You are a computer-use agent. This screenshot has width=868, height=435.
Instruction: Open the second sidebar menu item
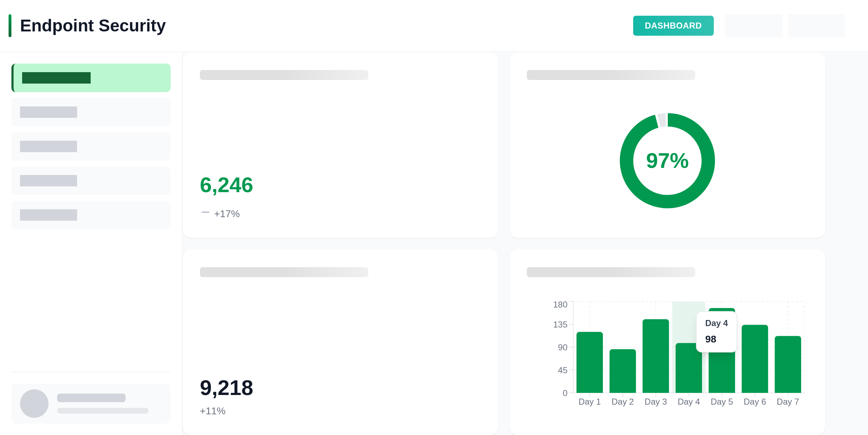[x=91, y=112]
